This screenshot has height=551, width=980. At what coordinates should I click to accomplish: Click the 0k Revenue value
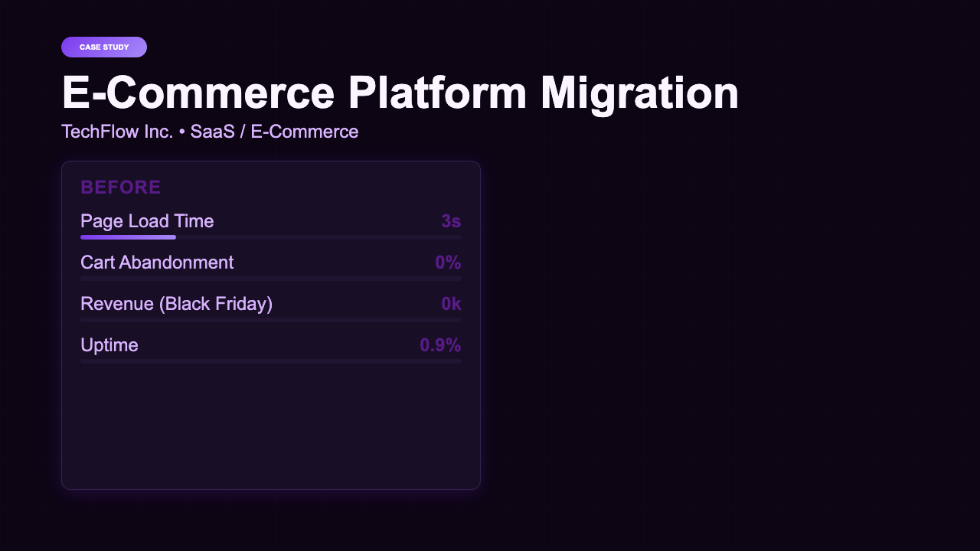pos(451,304)
